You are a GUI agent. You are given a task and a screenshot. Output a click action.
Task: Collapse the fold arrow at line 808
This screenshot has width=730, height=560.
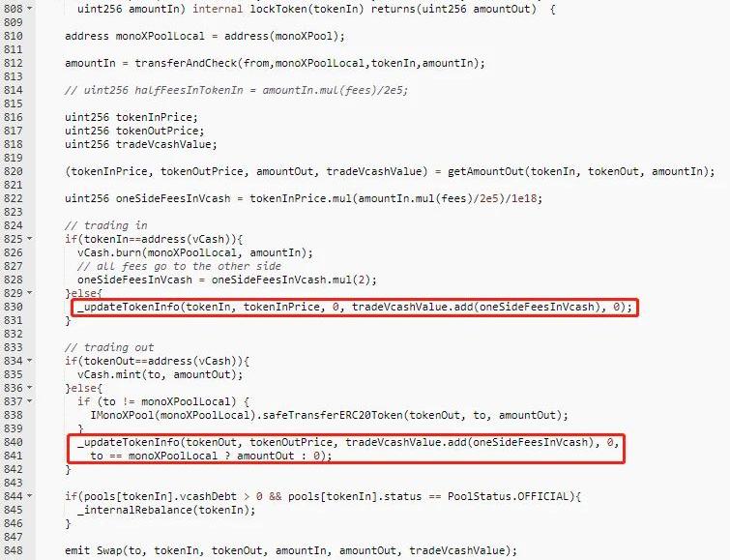30,9
